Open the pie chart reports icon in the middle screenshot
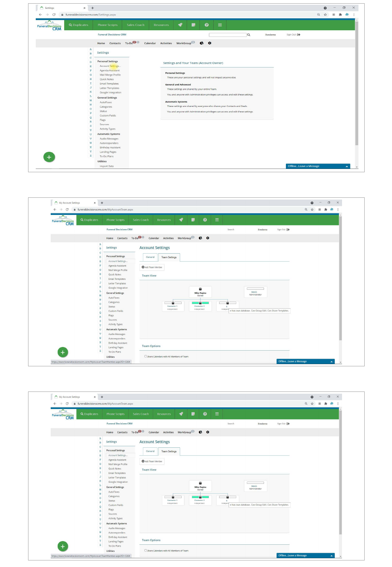392x567 pixels. [200, 238]
